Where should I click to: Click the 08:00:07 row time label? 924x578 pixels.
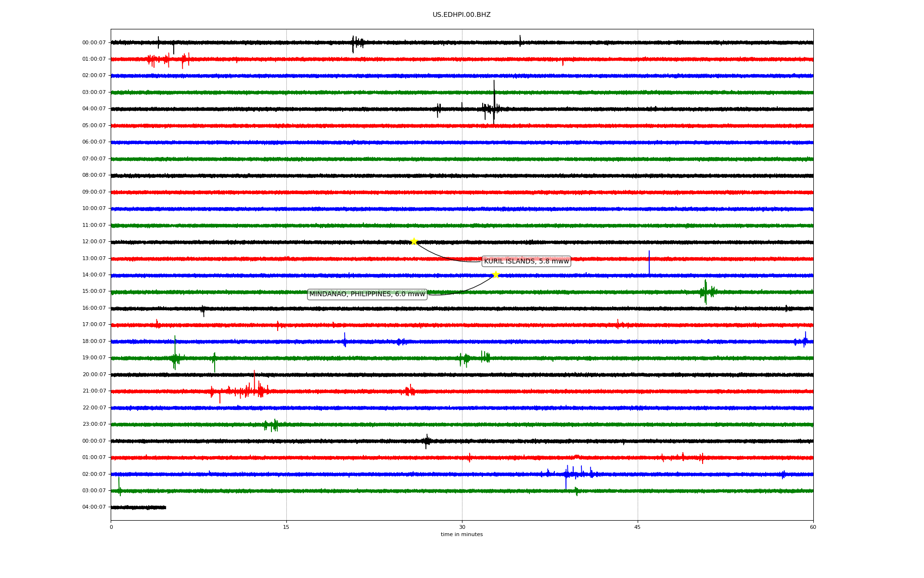coord(94,175)
